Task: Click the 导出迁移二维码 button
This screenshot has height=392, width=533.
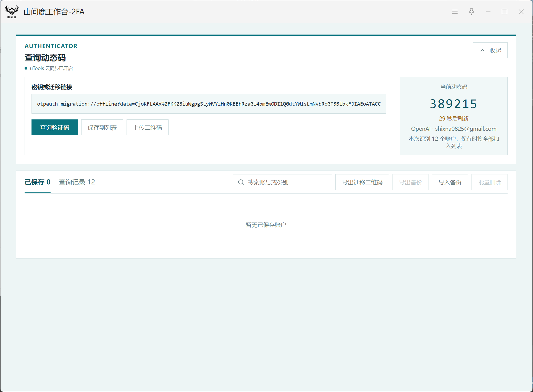Action: tap(362, 182)
